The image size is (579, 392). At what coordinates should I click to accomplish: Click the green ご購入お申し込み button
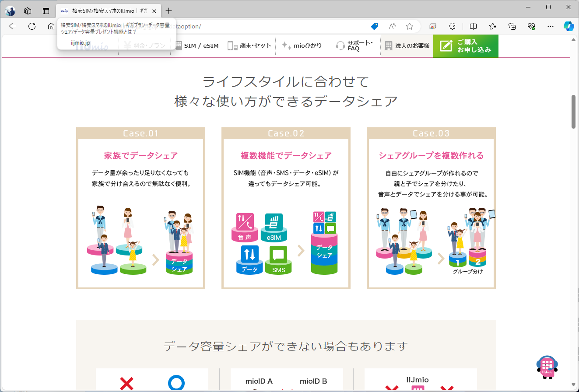tap(466, 46)
